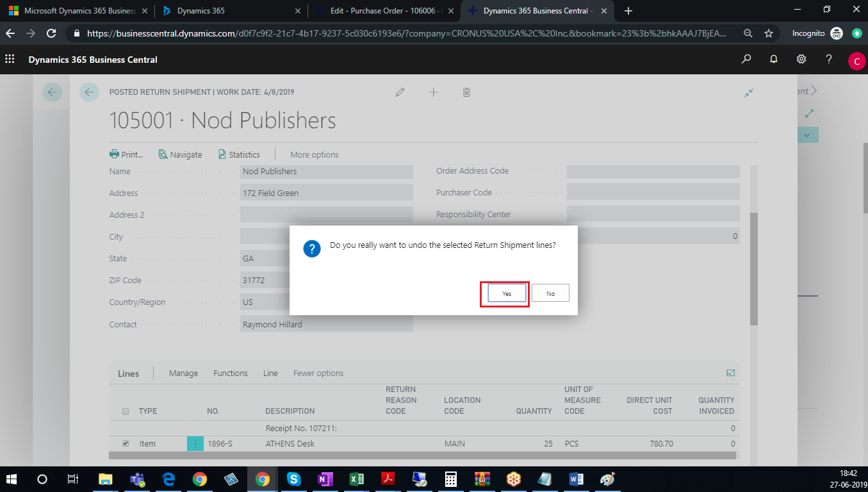Click the ATHENS Desk description cell
The image size is (868, 492).
point(290,443)
